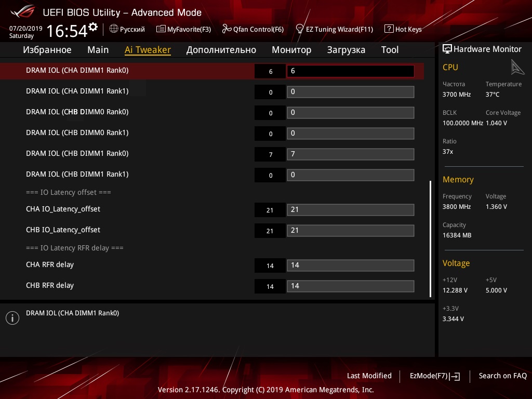Click the 16:54 clock display

click(67, 31)
